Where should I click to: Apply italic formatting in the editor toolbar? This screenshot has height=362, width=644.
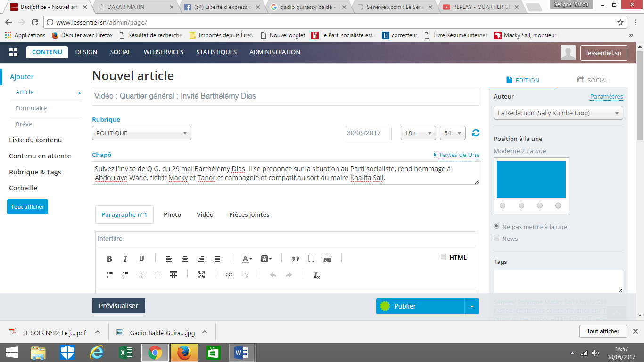point(125,259)
